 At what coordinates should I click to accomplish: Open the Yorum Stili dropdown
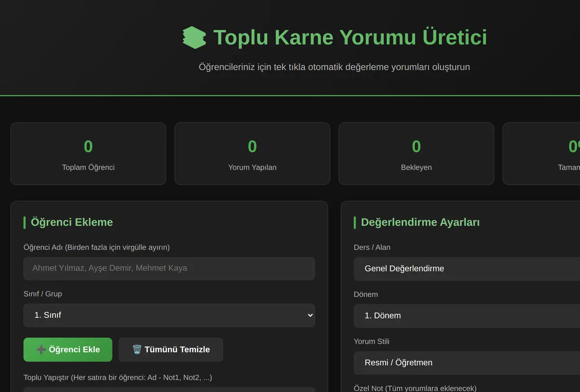tap(467, 363)
